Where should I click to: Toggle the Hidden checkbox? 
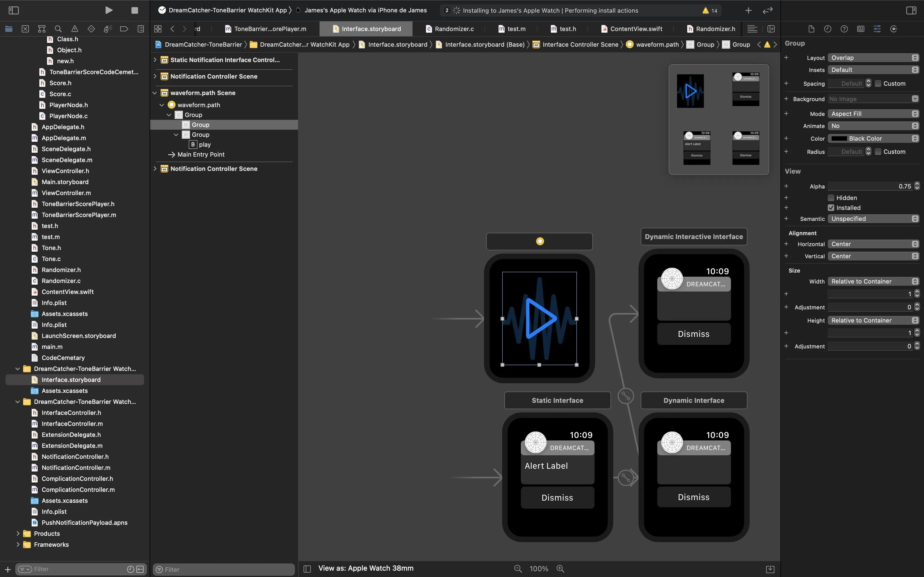[x=831, y=198]
